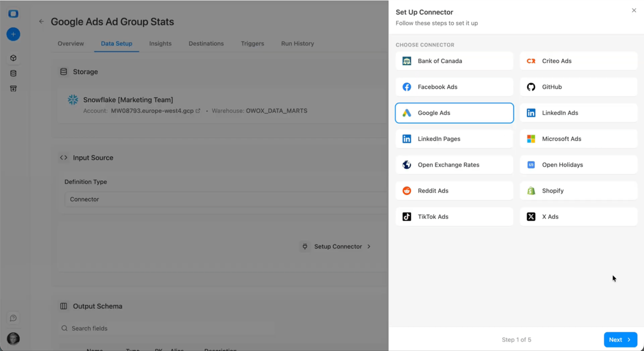This screenshot has height=351, width=644.
Task: Click Setup Connector button
Action: click(337, 246)
